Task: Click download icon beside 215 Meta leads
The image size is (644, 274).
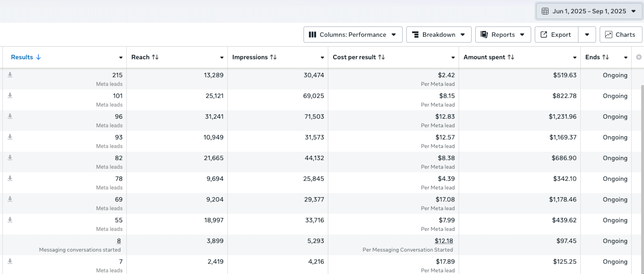Action: [x=10, y=75]
